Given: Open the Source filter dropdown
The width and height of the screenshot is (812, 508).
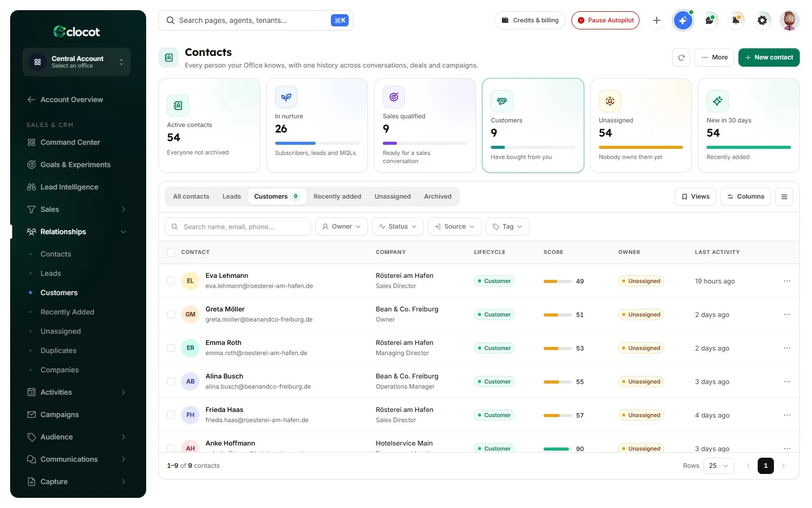Looking at the screenshot, I should [x=455, y=227].
